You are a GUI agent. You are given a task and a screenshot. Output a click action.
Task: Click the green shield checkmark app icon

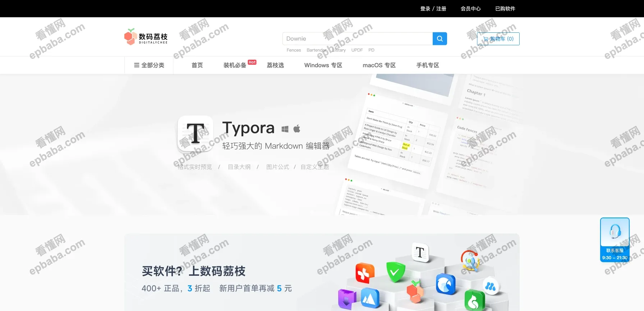point(395,272)
